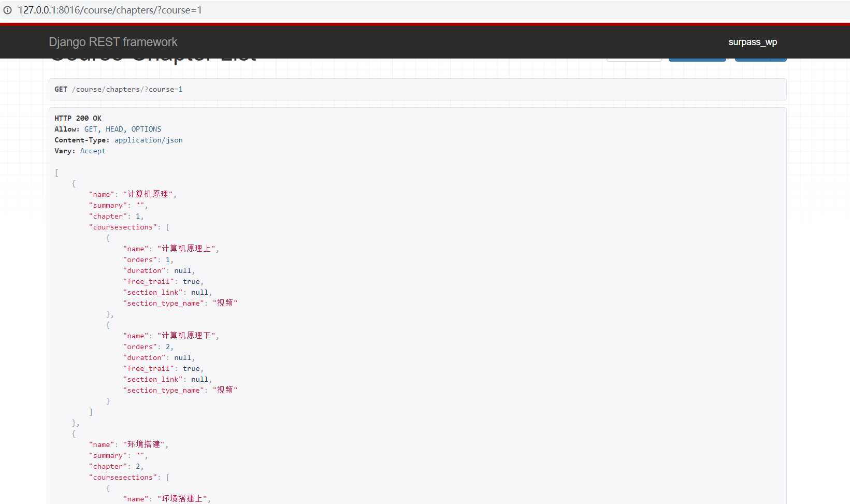Click the section name "环境搭建上"
The height and width of the screenshot is (504, 850).
pyautogui.click(x=182, y=499)
